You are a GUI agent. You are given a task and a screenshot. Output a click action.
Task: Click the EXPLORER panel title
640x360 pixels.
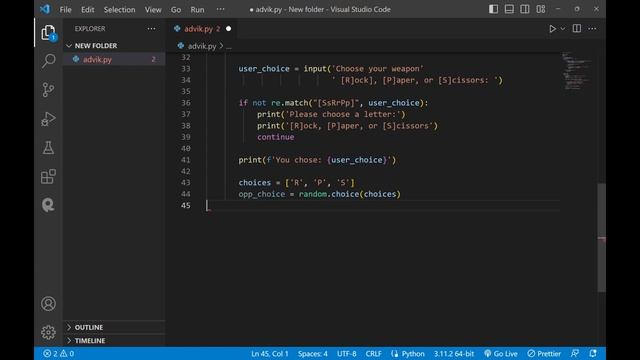(x=90, y=29)
